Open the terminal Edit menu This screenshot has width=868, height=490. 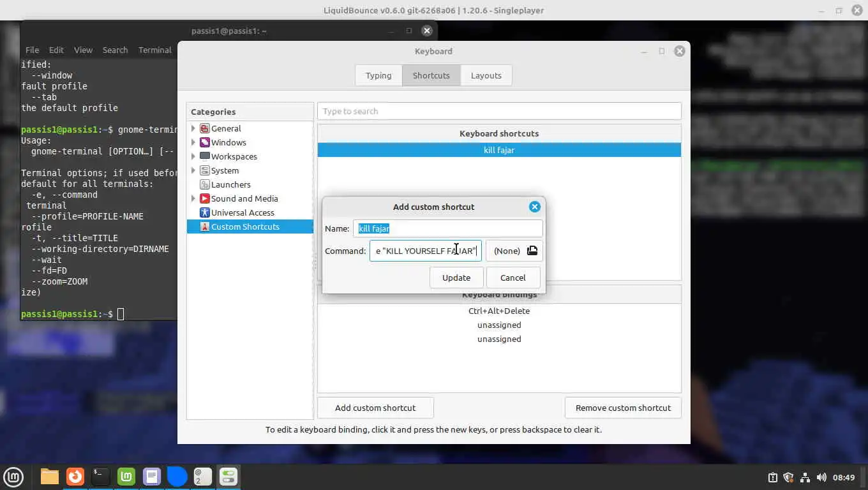click(56, 50)
